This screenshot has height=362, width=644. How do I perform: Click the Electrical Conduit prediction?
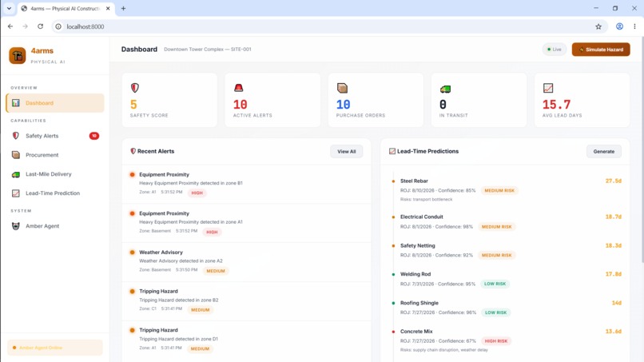coord(507,222)
